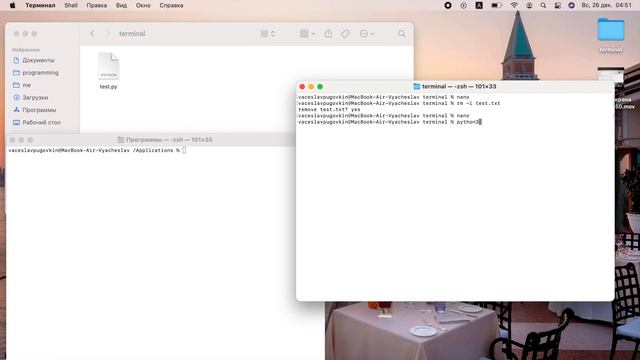
Task: Click the 'rm -i test.txt' command line
Action: pos(399,103)
